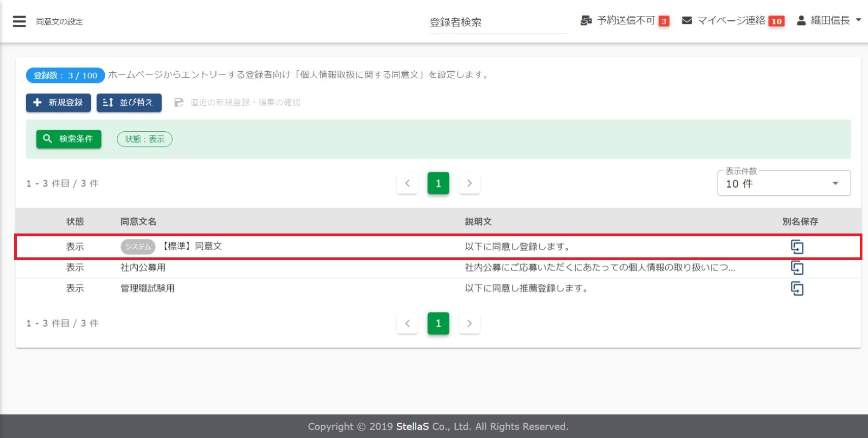The width and height of the screenshot is (868, 438).
Task: Open the hamburger navigation menu
Action: [19, 21]
